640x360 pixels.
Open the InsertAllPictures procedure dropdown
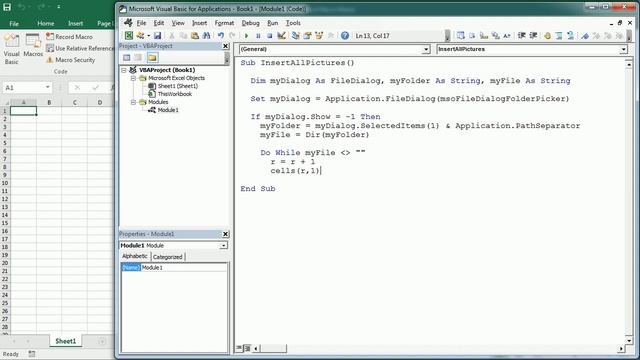point(623,49)
